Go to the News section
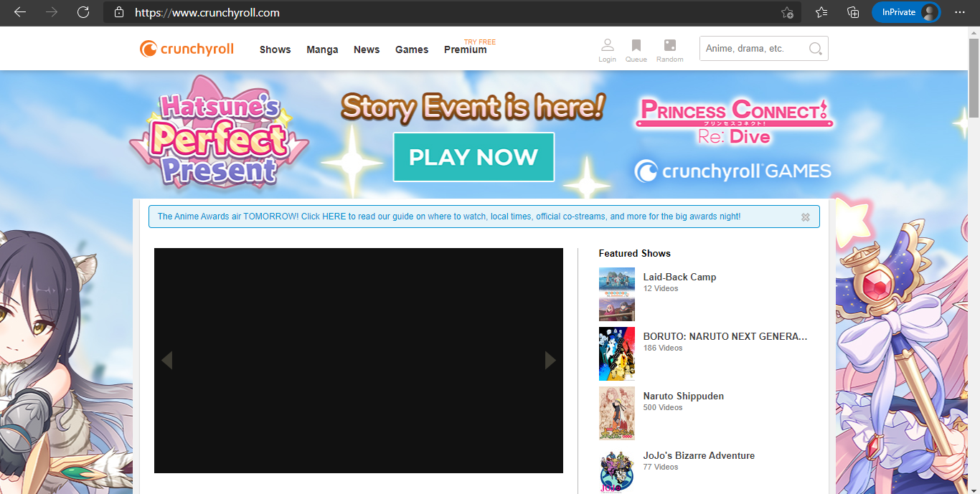This screenshot has height=494, width=980. (367, 49)
